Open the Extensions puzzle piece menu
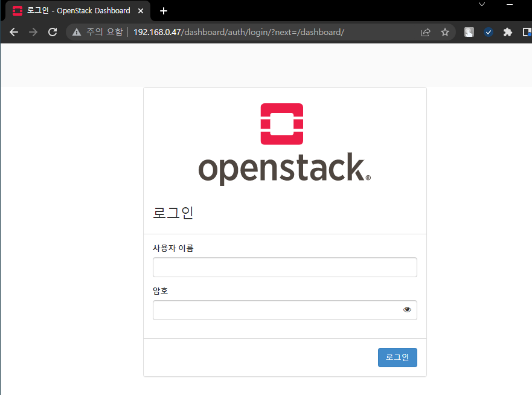The width and height of the screenshot is (532, 395). click(x=508, y=32)
